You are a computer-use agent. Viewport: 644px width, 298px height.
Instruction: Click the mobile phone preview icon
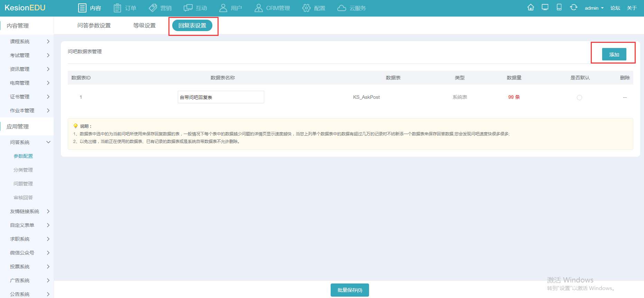click(x=559, y=8)
